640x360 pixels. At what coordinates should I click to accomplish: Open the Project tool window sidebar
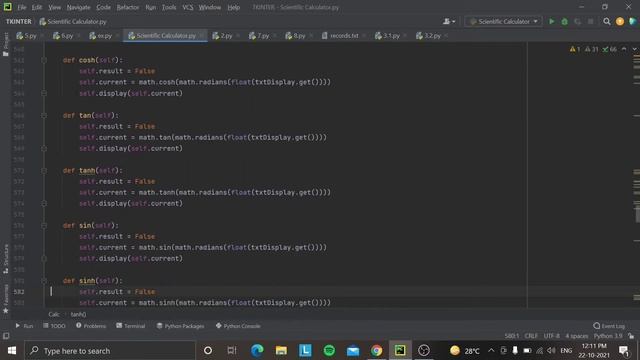pyautogui.click(x=6, y=44)
